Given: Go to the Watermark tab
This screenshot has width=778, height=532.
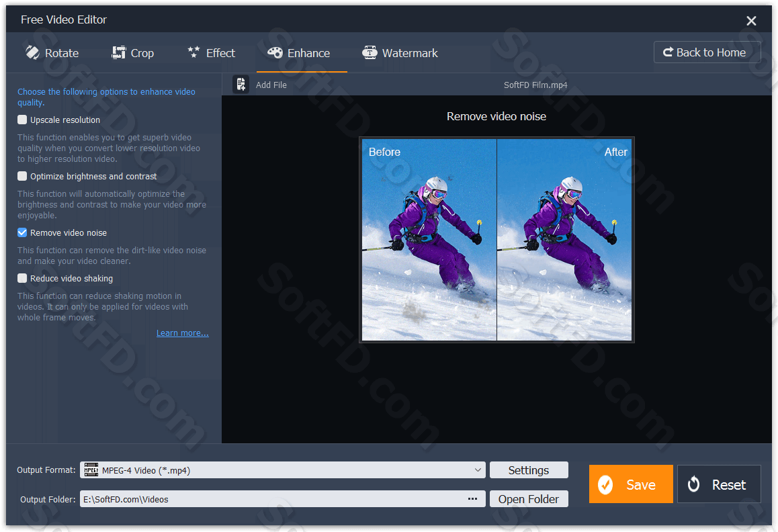Looking at the screenshot, I should (400, 53).
